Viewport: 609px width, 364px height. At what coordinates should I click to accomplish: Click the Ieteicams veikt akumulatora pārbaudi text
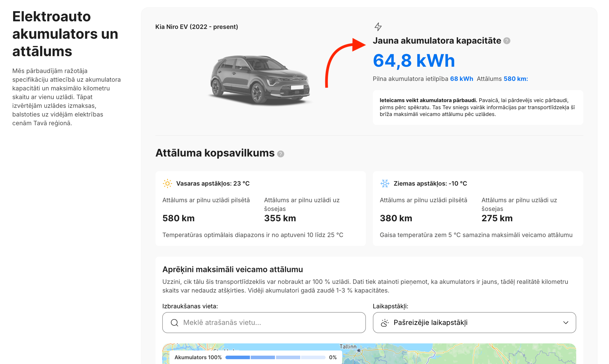pos(428,100)
